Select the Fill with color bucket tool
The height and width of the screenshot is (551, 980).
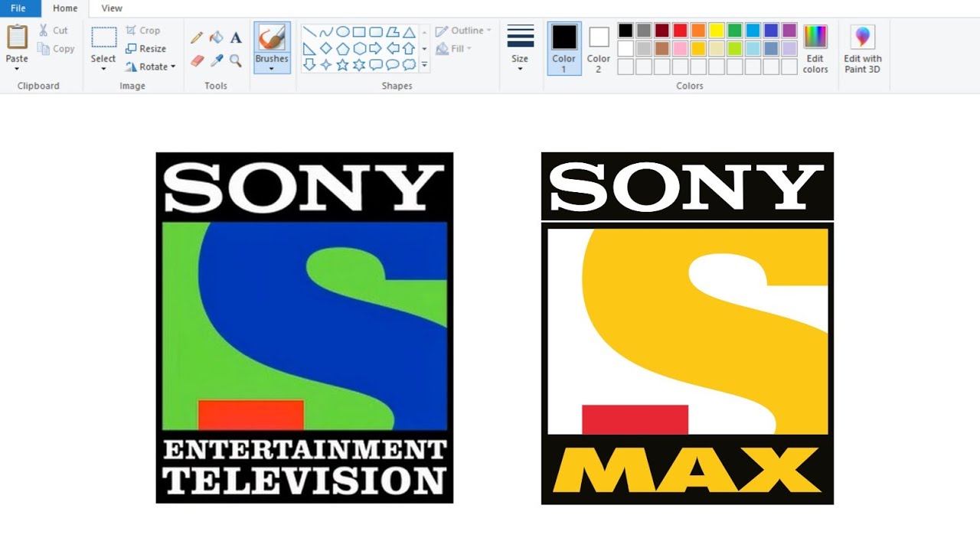[217, 37]
